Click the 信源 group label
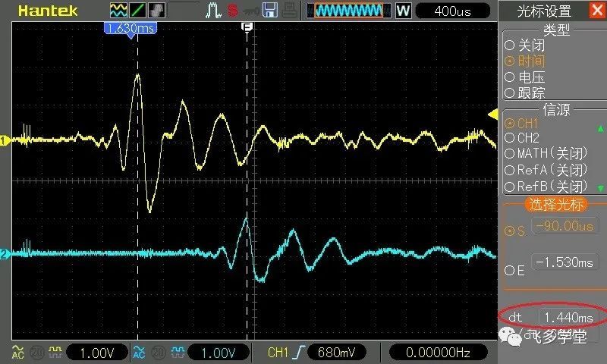Screen dimensions: 607x364 [x=556, y=109]
